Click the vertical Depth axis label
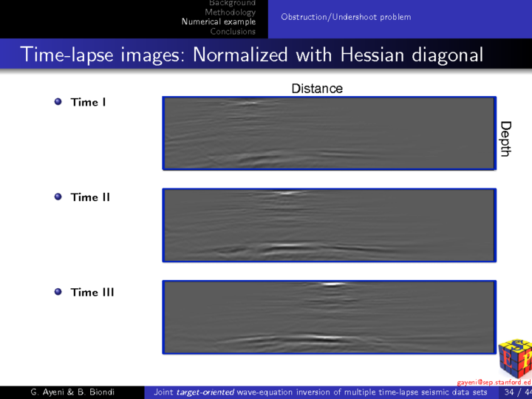Screen dimensions: 532x399 tap(505, 139)
